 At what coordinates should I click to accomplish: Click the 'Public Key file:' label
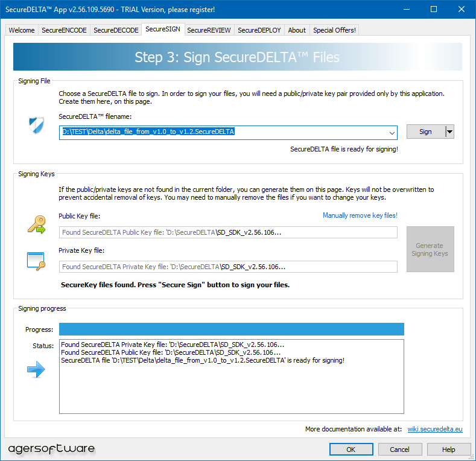point(79,216)
